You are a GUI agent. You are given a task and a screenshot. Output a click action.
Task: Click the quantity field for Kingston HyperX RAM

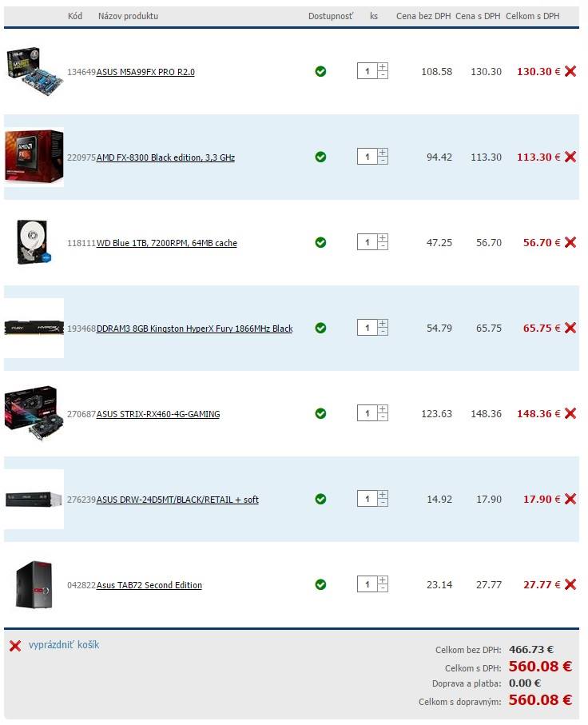click(367, 328)
